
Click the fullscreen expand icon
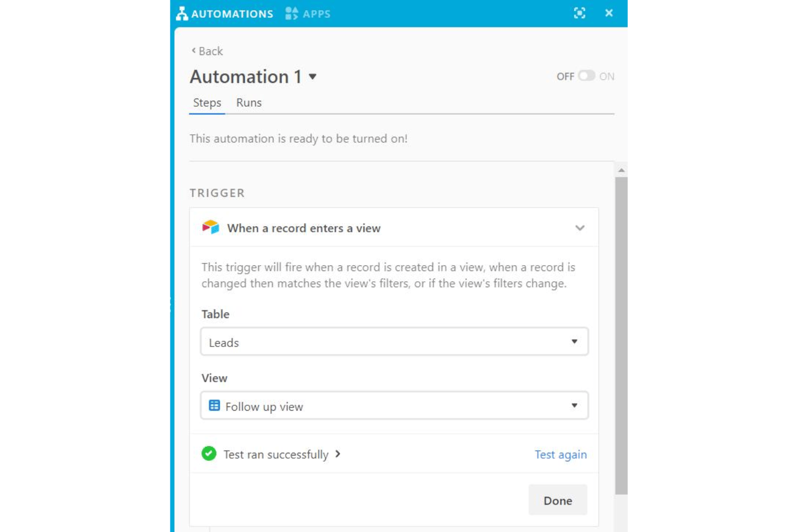click(x=580, y=13)
